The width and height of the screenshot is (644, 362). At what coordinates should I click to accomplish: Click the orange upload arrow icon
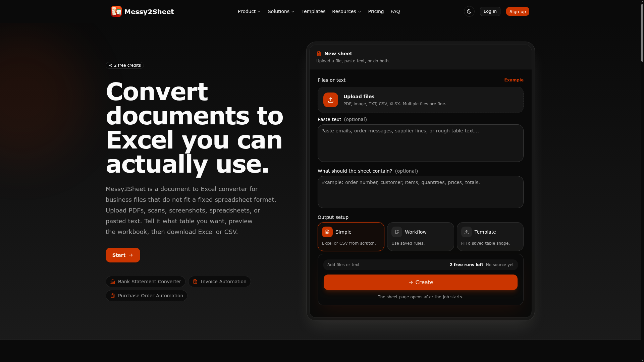click(x=331, y=100)
